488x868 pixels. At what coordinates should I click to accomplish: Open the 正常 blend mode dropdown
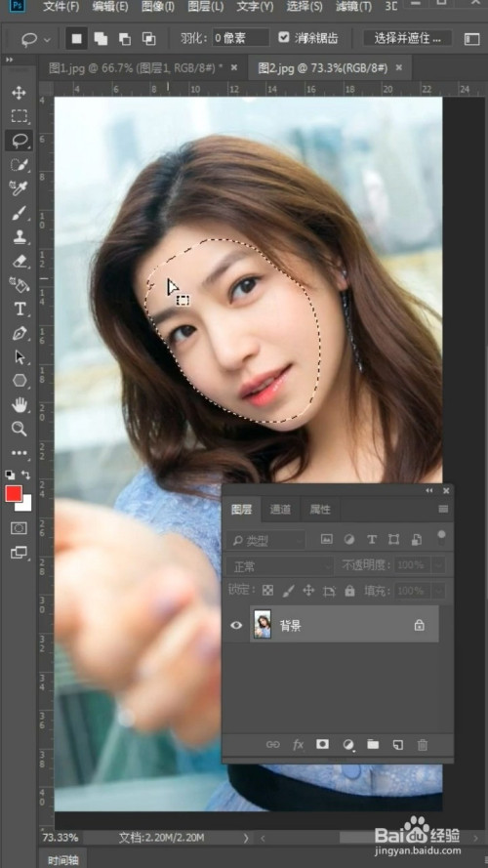pos(280,565)
